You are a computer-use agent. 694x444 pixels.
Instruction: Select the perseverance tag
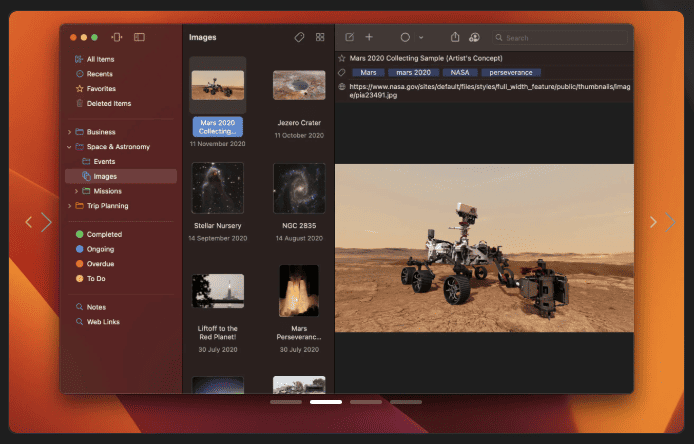[x=511, y=73]
